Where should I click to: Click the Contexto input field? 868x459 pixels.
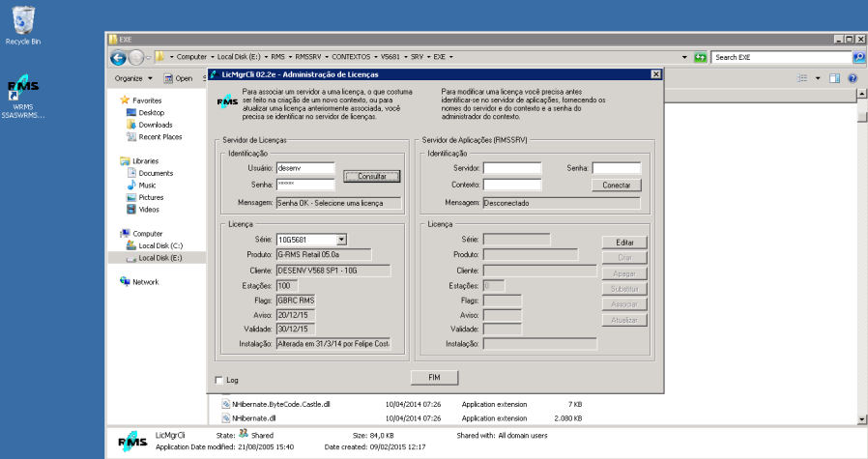click(x=512, y=185)
